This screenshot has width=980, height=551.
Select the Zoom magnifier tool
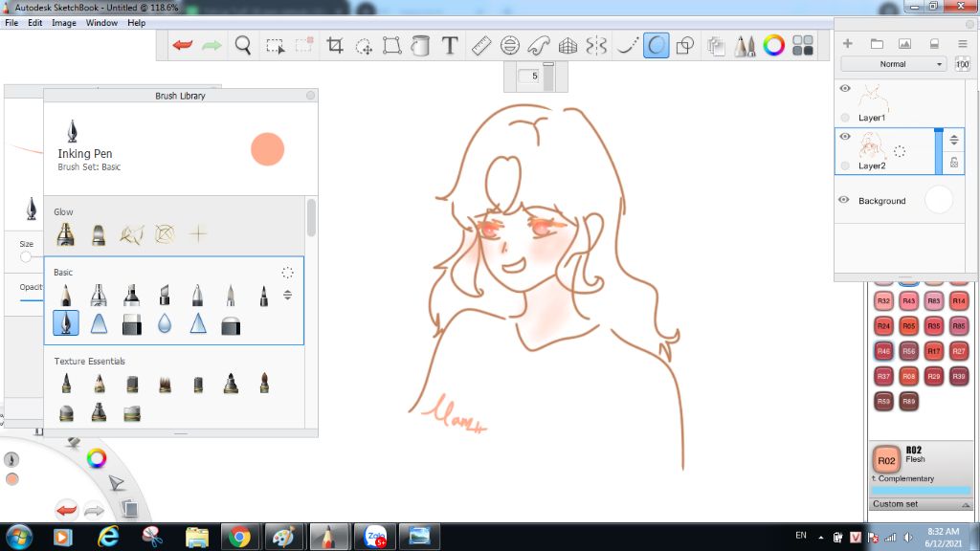(243, 45)
